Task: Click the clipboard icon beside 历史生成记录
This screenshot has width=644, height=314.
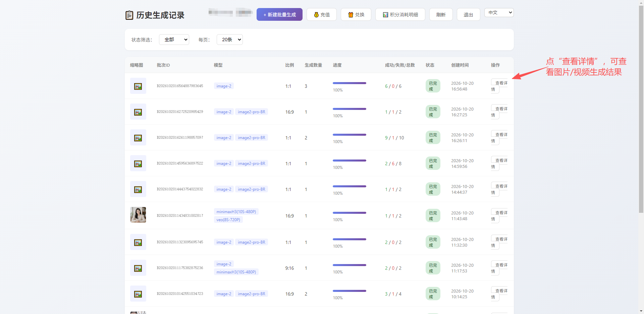Action: (129, 15)
